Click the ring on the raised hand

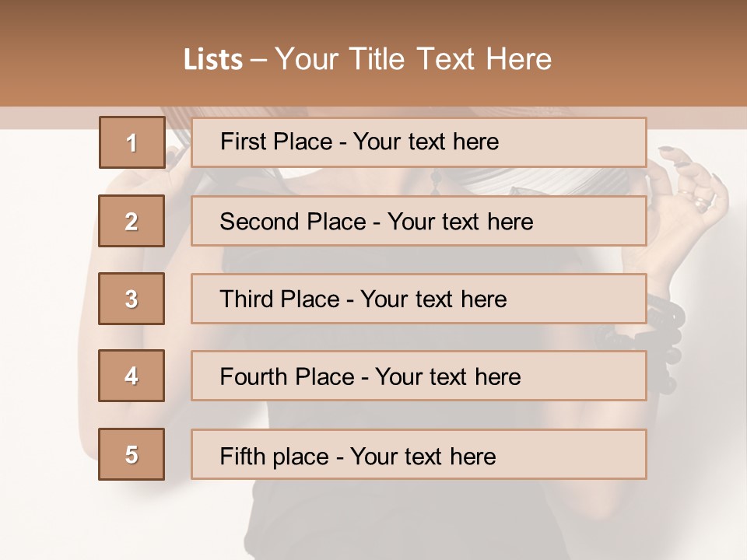point(702,202)
